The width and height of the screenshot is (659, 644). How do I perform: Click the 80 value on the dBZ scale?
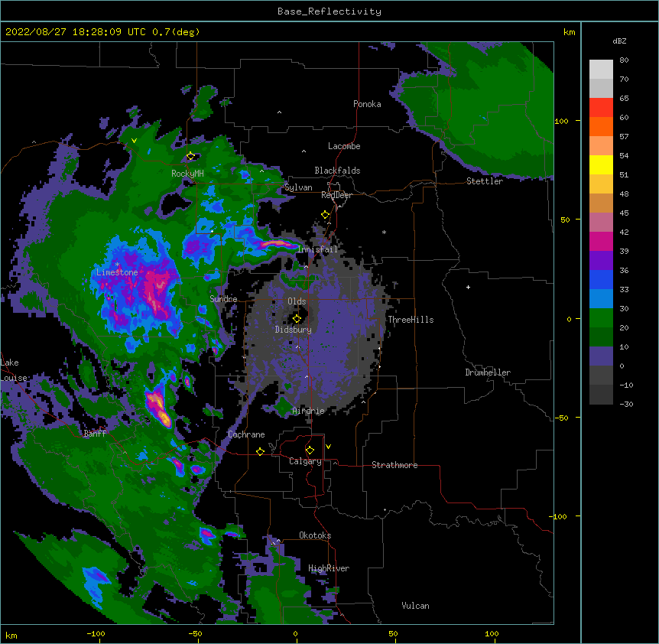(624, 60)
